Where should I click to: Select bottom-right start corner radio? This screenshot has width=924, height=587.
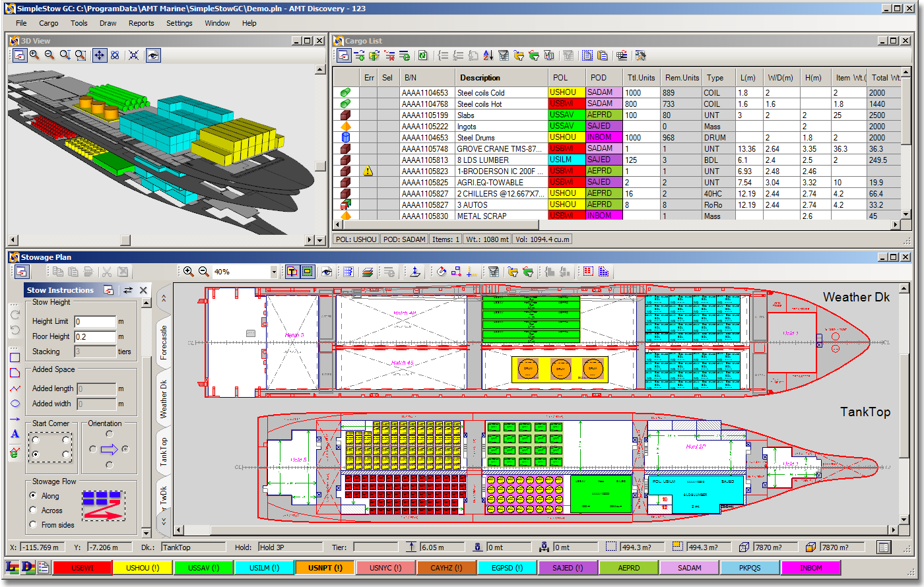(66, 454)
